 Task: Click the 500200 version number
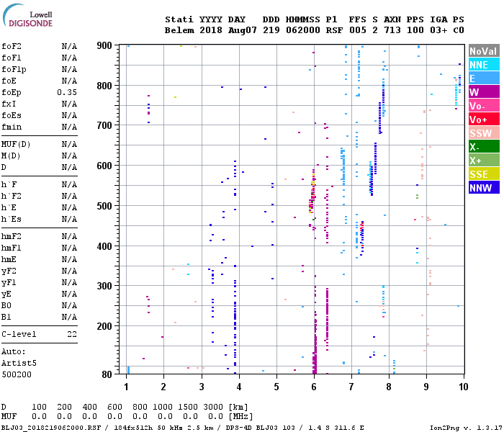(17, 375)
